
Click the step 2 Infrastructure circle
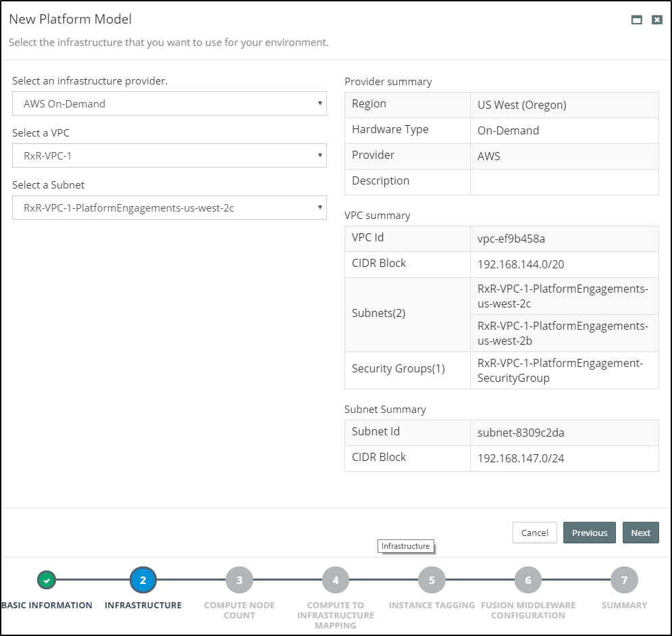(x=143, y=580)
